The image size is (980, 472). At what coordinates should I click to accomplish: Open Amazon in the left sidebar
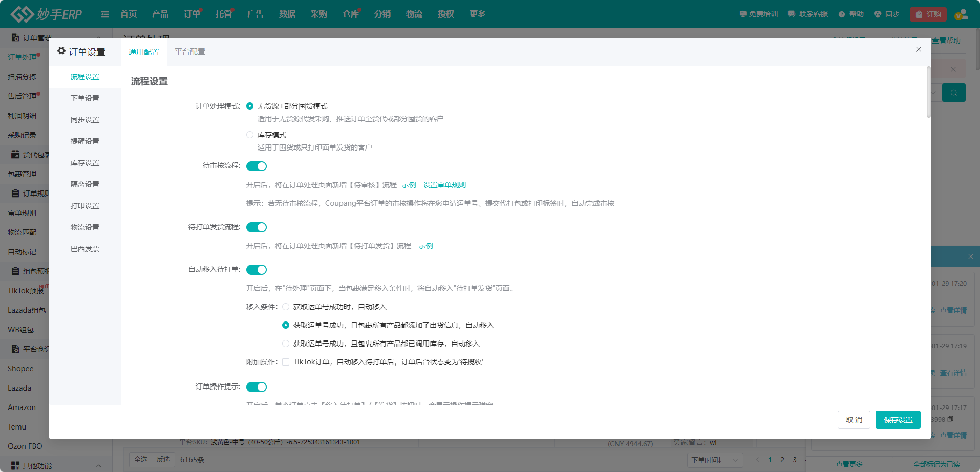(22, 407)
